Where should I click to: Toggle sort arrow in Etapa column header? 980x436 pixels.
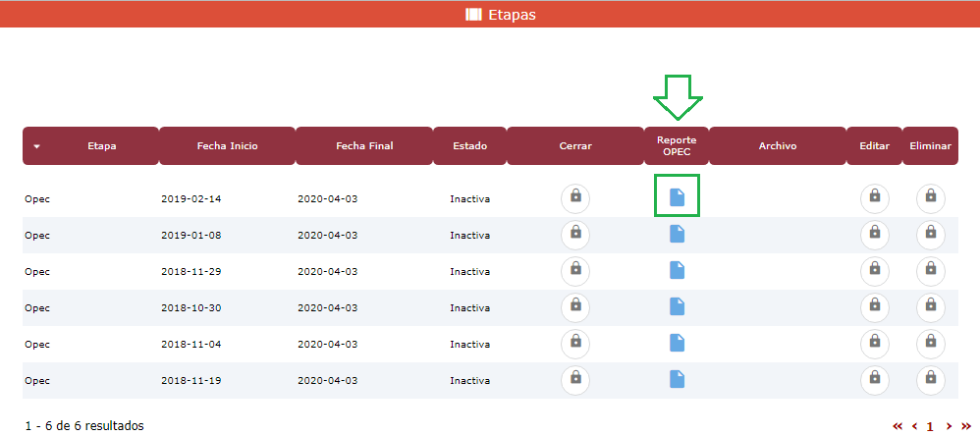tap(37, 146)
